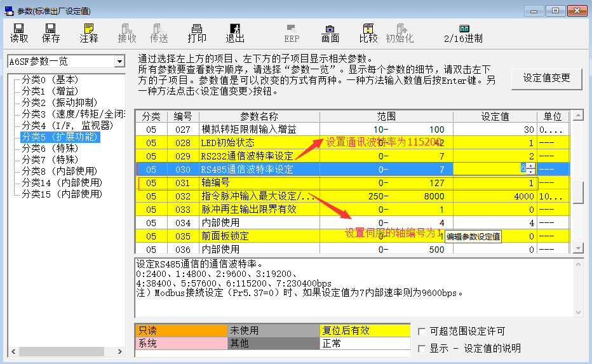
Task: Select 分类4 (I/F, 监视器) tree item
Action: [x=67, y=125]
